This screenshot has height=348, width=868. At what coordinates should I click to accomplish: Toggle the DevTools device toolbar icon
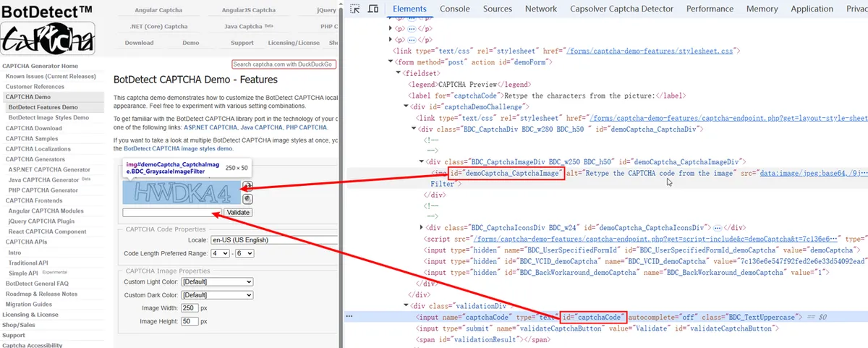(373, 9)
